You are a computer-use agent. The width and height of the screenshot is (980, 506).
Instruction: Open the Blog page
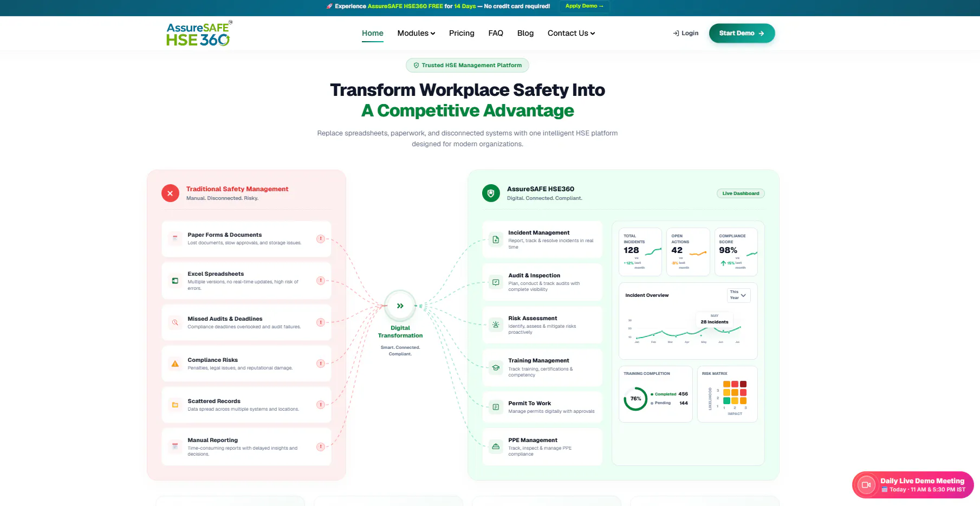click(x=525, y=33)
